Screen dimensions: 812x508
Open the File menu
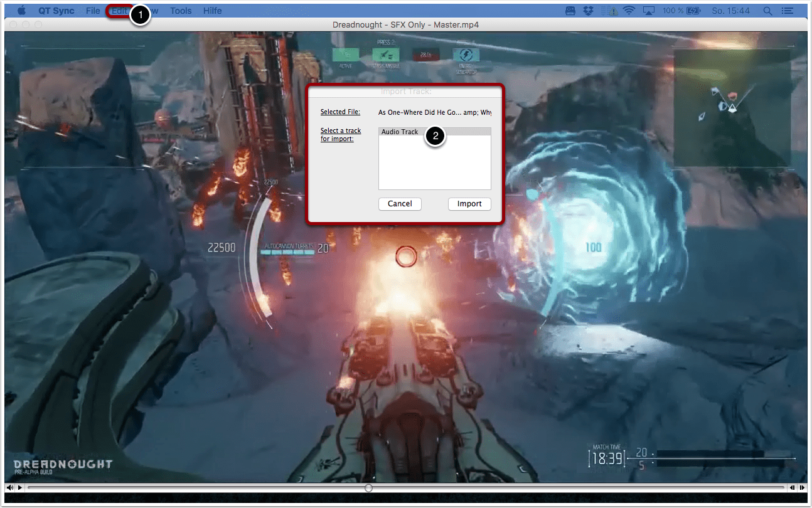(93, 11)
